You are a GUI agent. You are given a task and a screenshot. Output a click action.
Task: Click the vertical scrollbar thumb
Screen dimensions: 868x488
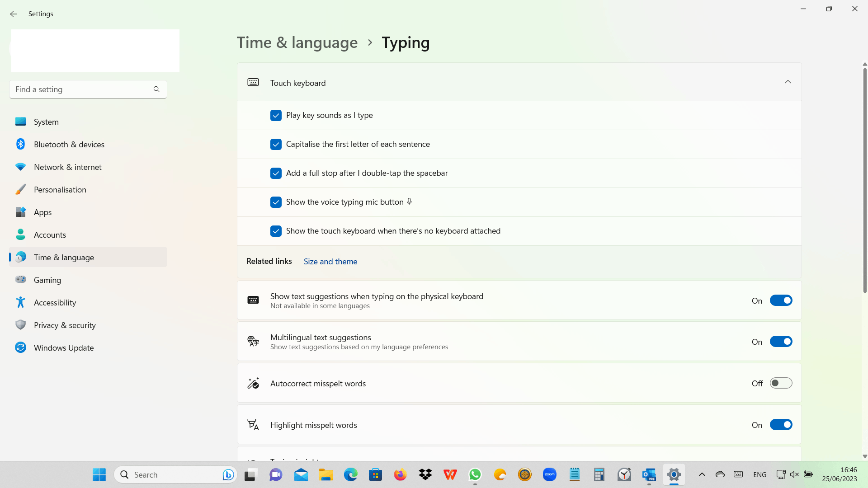click(x=864, y=181)
